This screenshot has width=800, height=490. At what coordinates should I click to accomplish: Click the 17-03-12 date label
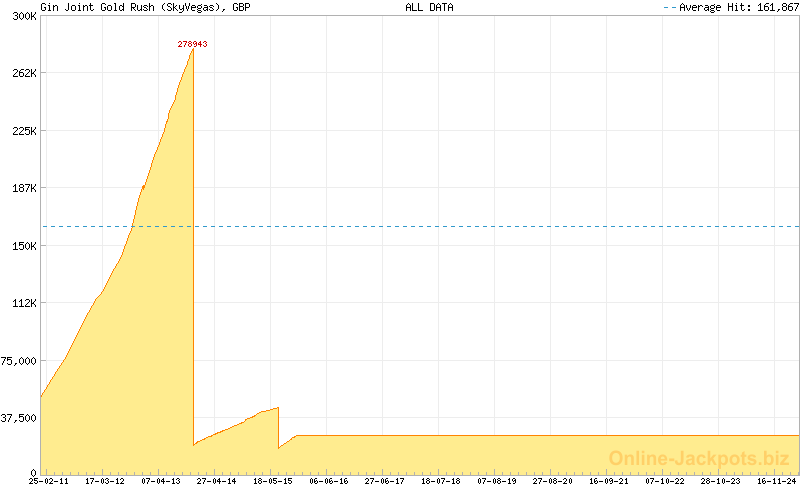click(x=105, y=481)
